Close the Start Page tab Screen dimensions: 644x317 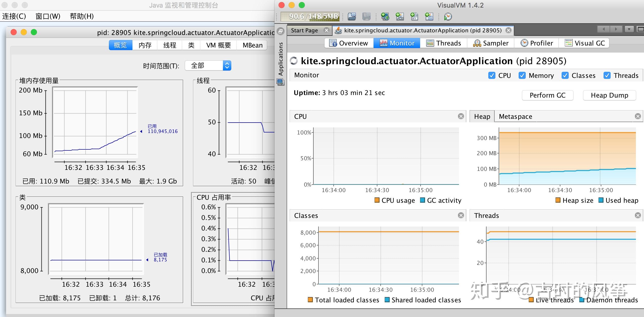click(x=327, y=30)
